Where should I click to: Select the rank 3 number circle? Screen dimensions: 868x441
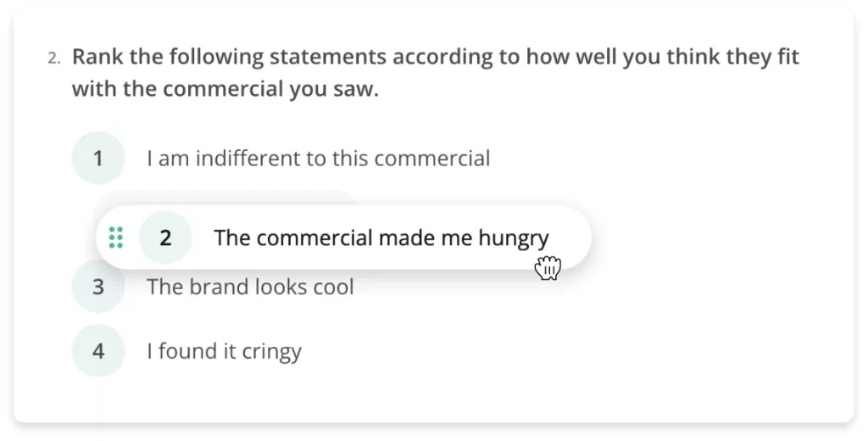click(98, 287)
